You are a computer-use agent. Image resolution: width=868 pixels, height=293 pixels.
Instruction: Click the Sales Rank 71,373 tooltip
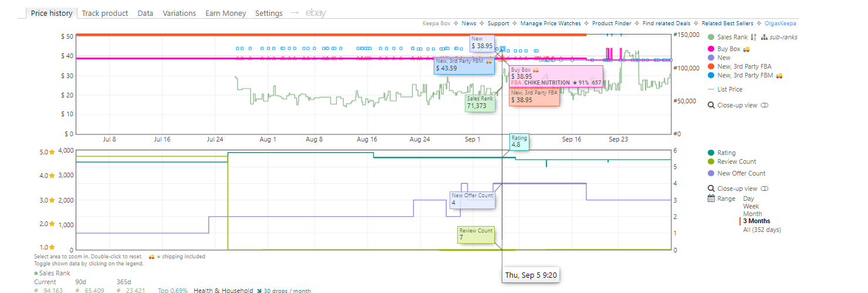click(480, 103)
